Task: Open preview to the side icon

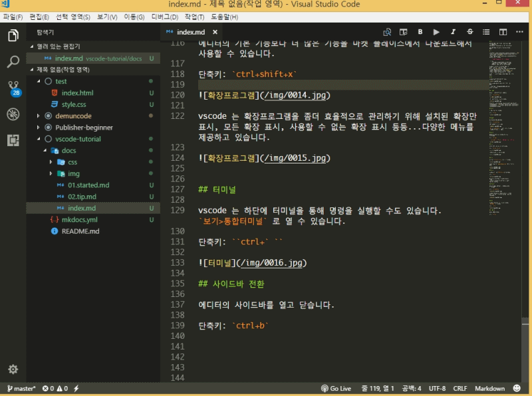Action: [403, 32]
